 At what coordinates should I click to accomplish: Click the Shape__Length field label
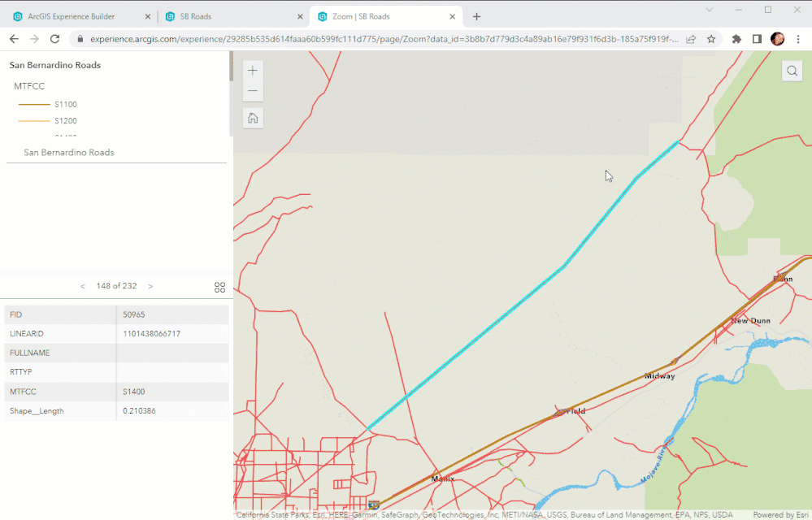(37, 411)
